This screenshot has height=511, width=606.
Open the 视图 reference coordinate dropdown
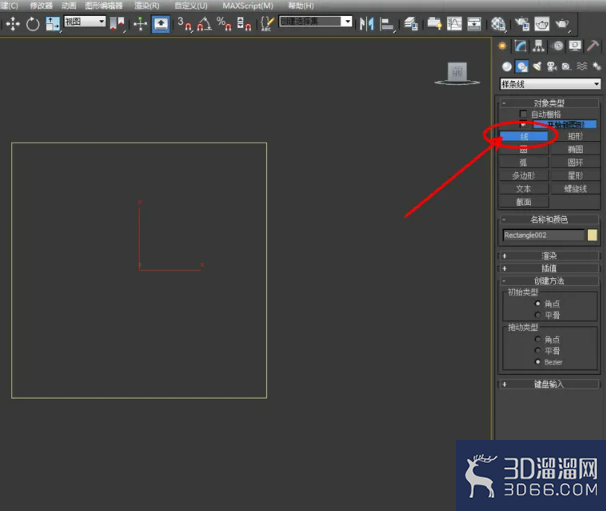[85, 21]
